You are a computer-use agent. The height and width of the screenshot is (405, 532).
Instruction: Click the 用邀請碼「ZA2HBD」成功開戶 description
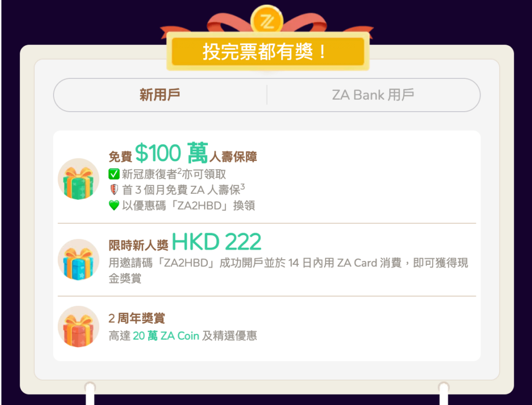click(x=288, y=271)
